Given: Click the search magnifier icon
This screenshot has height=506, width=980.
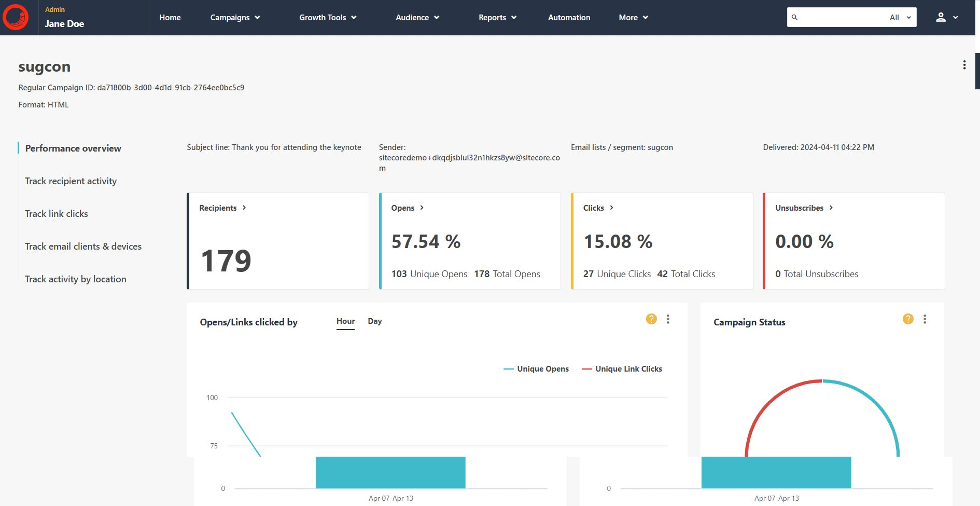Looking at the screenshot, I should pyautogui.click(x=794, y=17).
